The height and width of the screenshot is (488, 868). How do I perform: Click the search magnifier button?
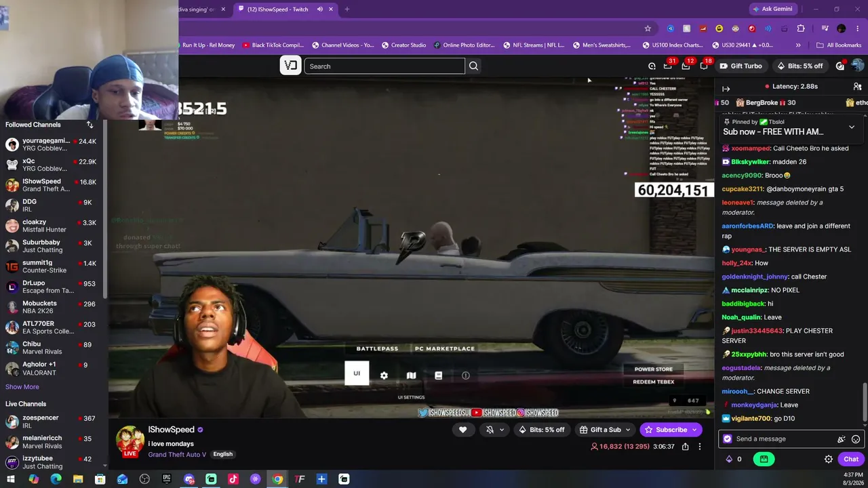[x=473, y=66]
